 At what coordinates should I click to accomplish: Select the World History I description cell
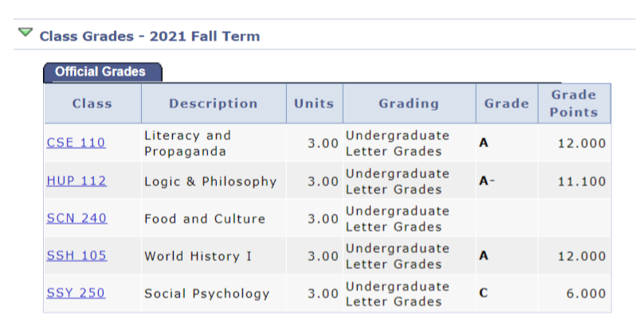click(214, 256)
